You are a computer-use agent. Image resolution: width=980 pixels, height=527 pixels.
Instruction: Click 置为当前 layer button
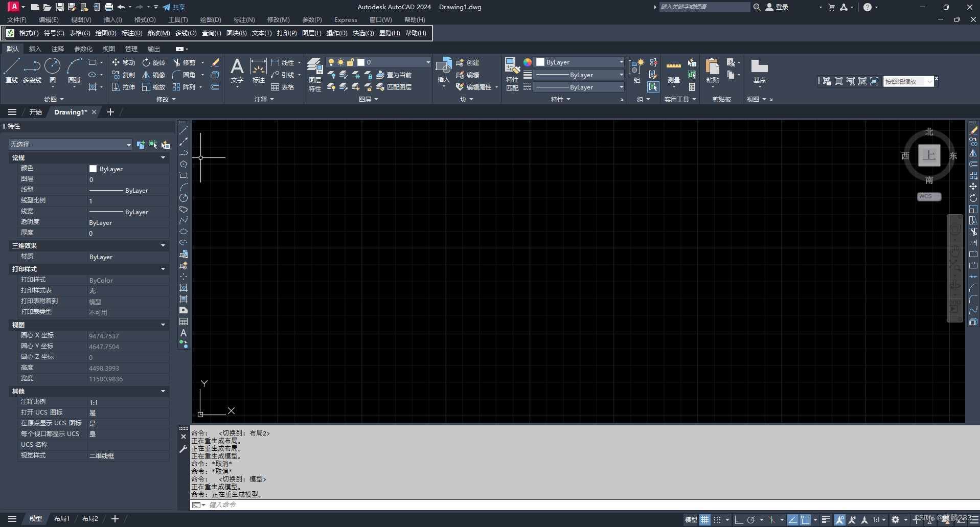(394, 75)
